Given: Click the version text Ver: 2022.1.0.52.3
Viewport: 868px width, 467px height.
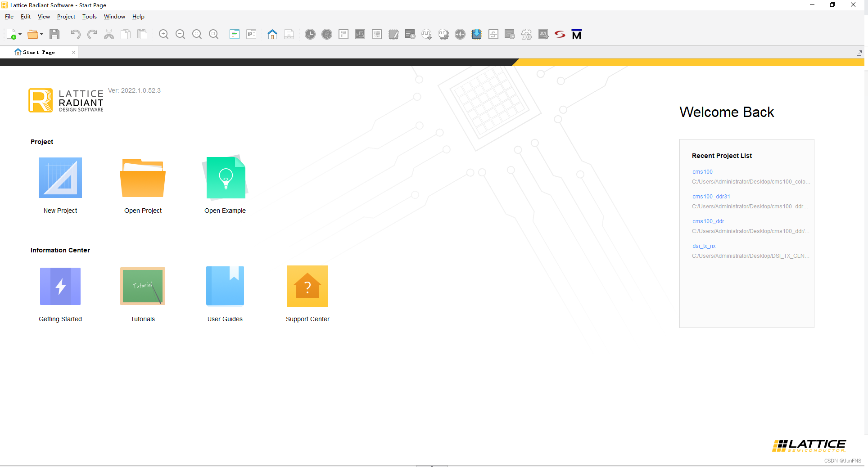Looking at the screenshot, I should click(x=134, y=90).
